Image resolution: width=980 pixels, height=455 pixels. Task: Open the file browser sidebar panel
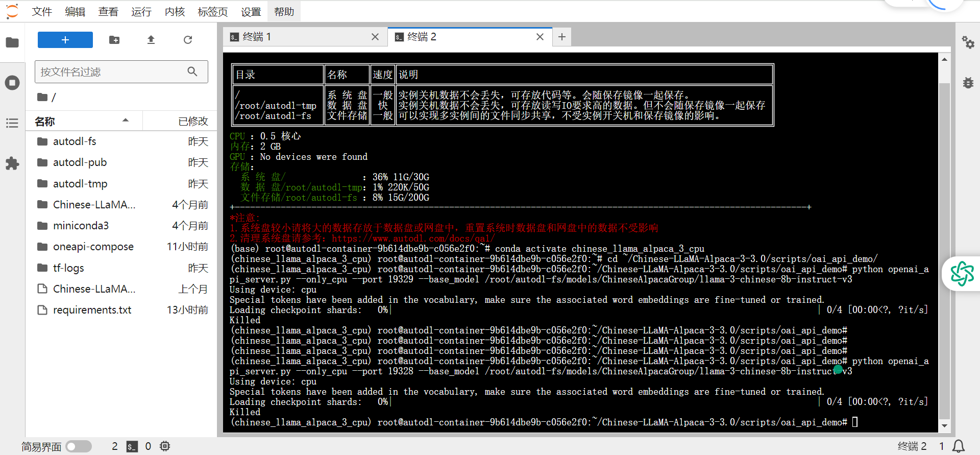tap(12, 42)
